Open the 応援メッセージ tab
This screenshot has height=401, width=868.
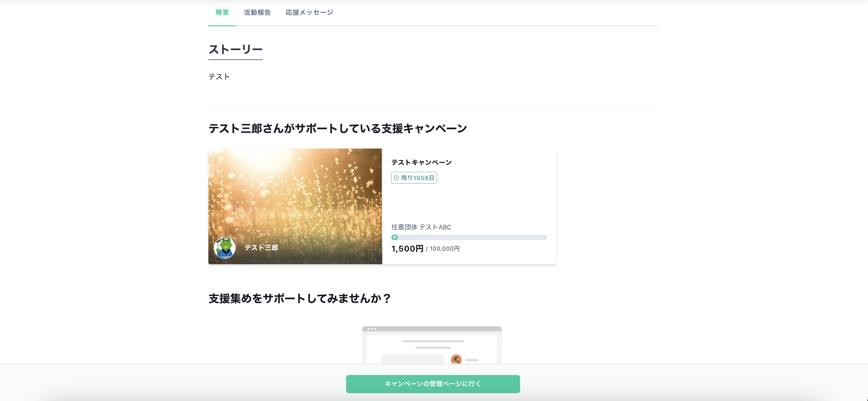pyautogui.click(x=309, y=12)
